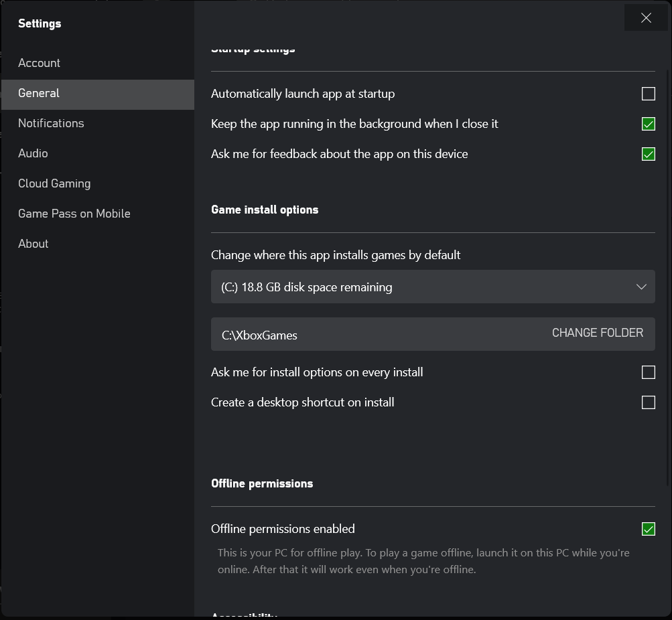Enable automatically launch app at startup
Viewport: 672px width, 620px height.
point(648,93)
